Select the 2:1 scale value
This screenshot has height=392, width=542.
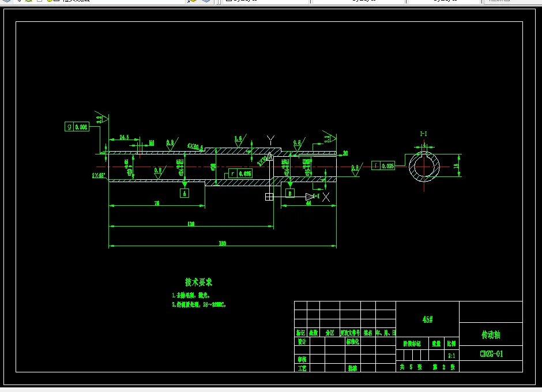[x=451, y=356]
